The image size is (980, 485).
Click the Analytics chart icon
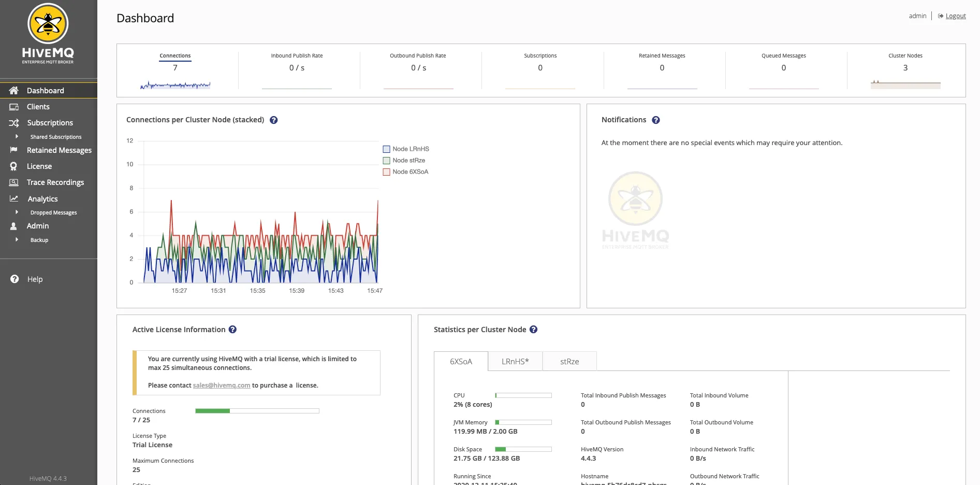(14, 198)
